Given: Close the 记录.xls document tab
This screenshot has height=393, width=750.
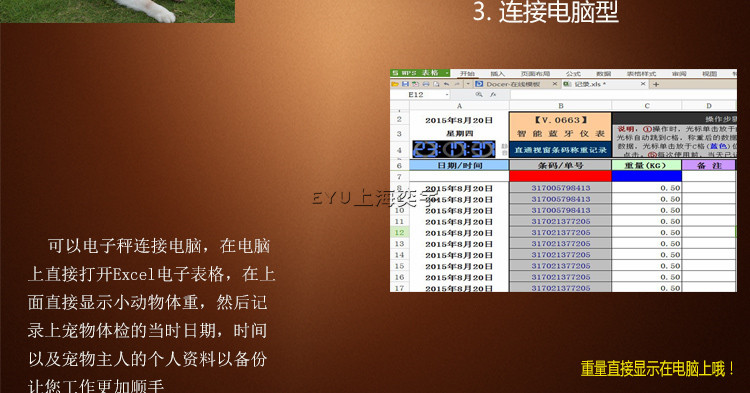Looking at the screenshot, I should (x=643, y=84).
